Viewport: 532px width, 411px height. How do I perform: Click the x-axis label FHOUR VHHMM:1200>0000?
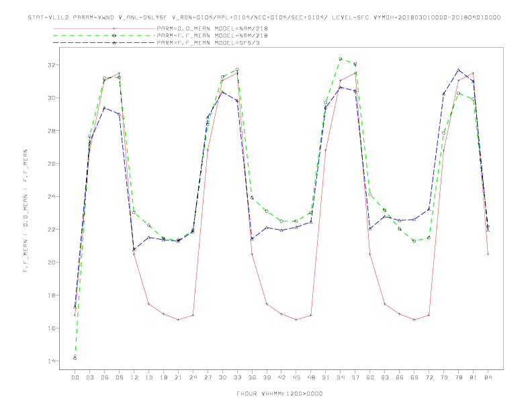[x=279, y=394]
